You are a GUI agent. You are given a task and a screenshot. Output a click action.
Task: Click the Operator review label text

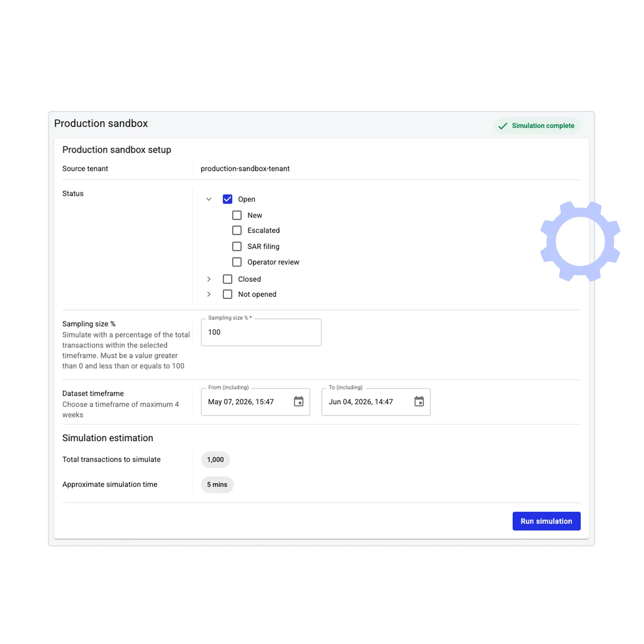[x=273, y=263]
